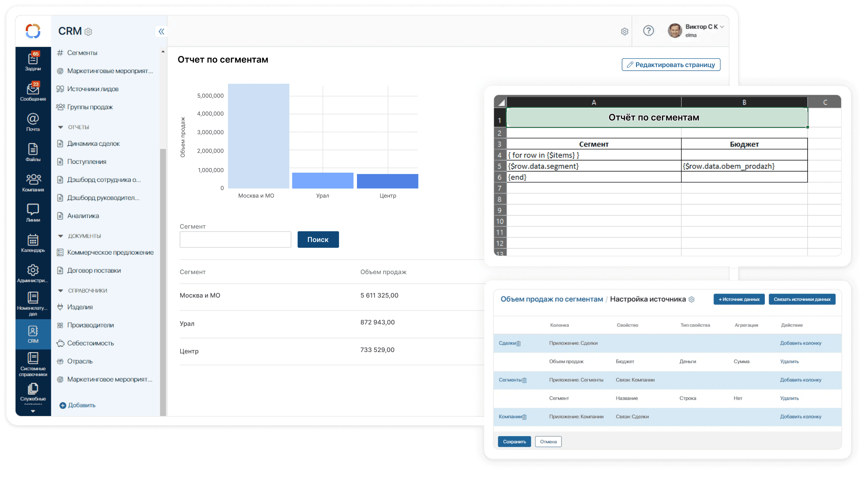Click the Сегмент search input field
Image resolution: width=868 pixels, height=481 pixels.
click(x=235, y=239)
